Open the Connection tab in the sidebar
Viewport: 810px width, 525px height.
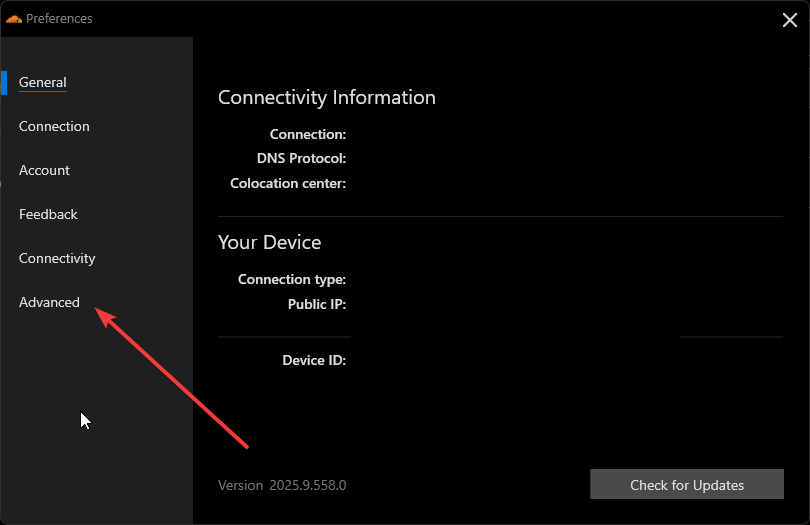pos(54,126)
